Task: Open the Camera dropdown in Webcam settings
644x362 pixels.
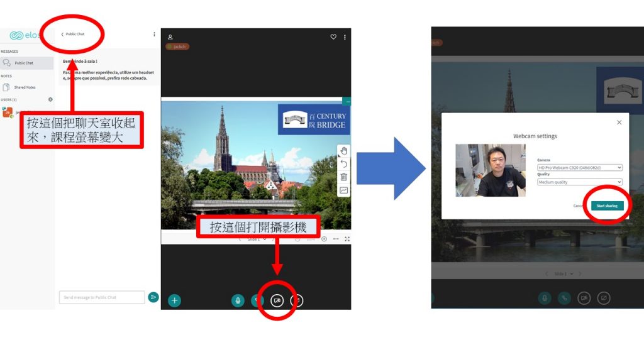Action: coord(579,167)
